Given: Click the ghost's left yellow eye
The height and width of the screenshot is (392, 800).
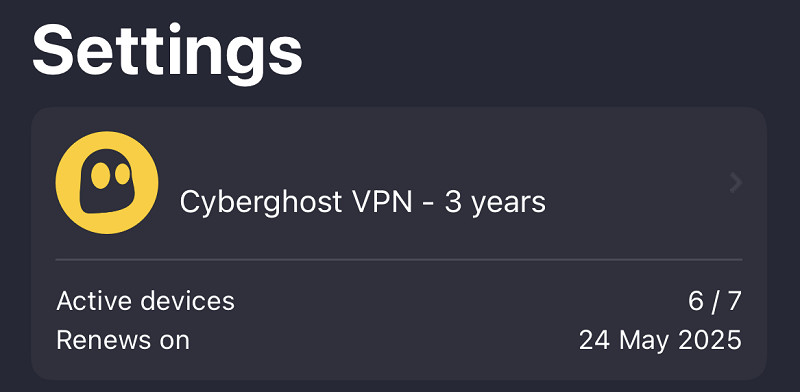Looking at the screenshot, I should click(x=101, y=175).
